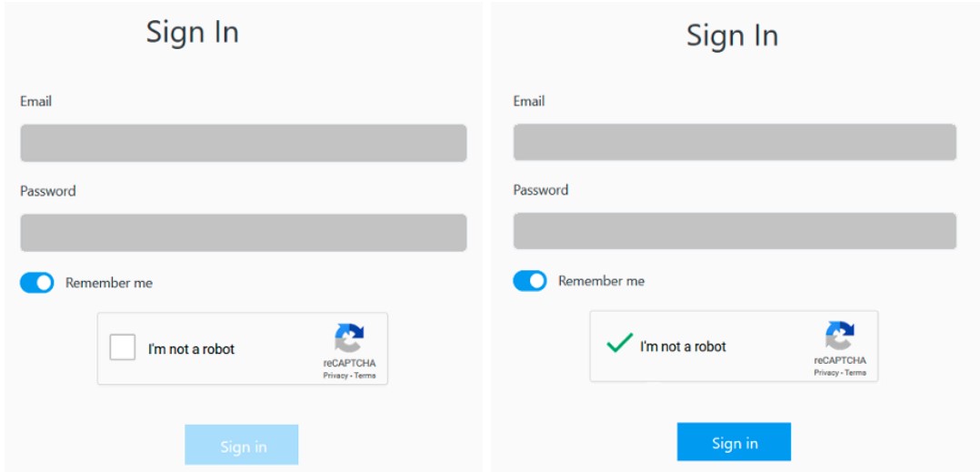Click the Sign In heading above the verified form
The height and width of the screenshot is (472, 980).
[732, 36]
